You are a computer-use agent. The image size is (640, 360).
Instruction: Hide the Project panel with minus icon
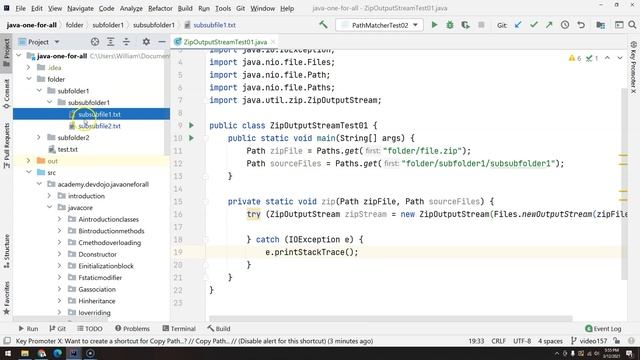coord(162,42)
